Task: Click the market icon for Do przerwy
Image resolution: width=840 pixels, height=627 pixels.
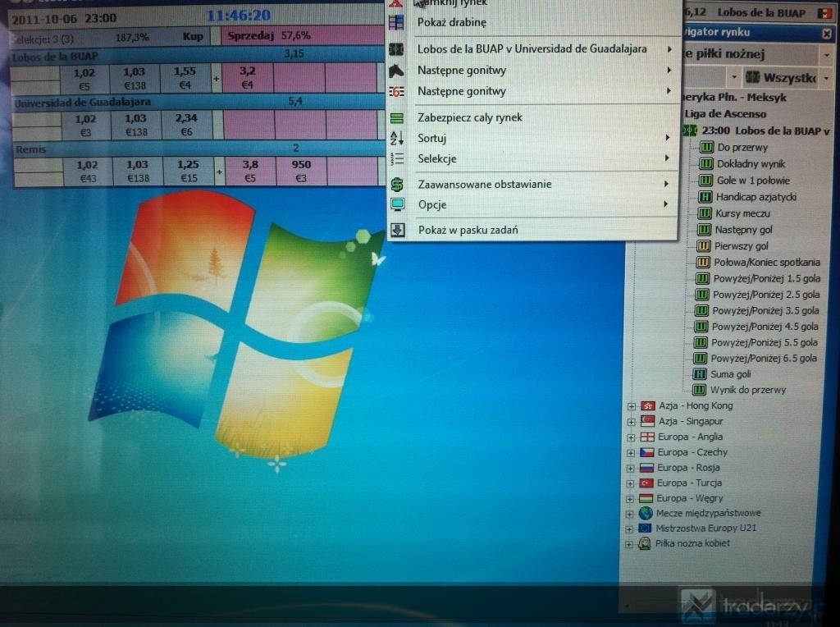Action: (706, 147)
